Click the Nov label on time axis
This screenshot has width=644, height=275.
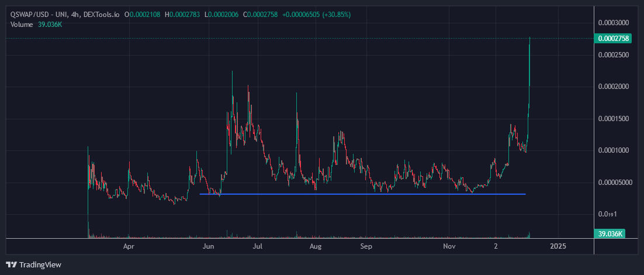tap(450, 247)
